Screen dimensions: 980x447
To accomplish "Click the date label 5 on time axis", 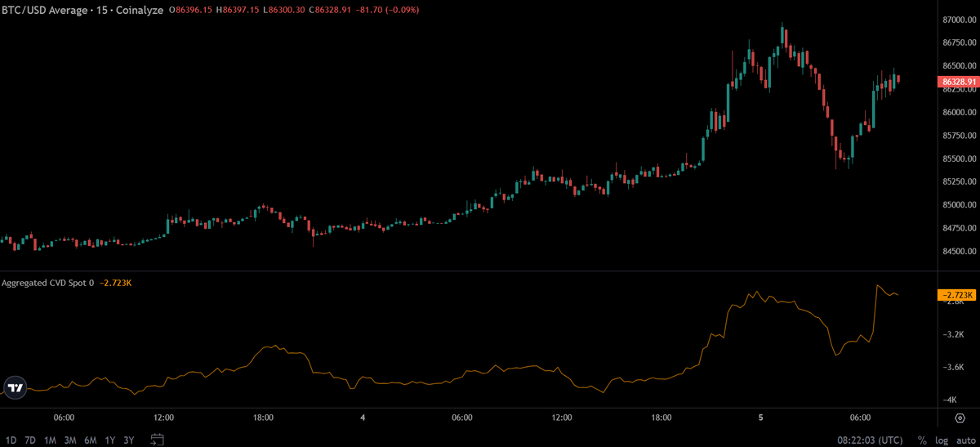I will pyautogui.click(x=760, y=418).
